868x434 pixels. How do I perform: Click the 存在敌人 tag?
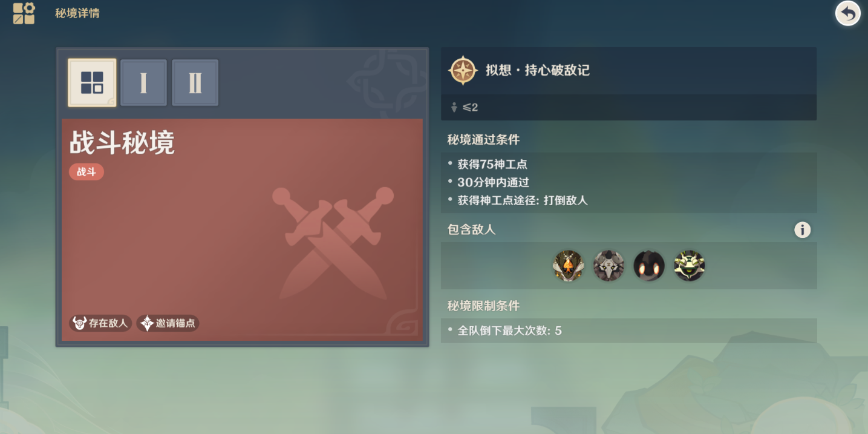pyautogui.click(x=100, y=323)
